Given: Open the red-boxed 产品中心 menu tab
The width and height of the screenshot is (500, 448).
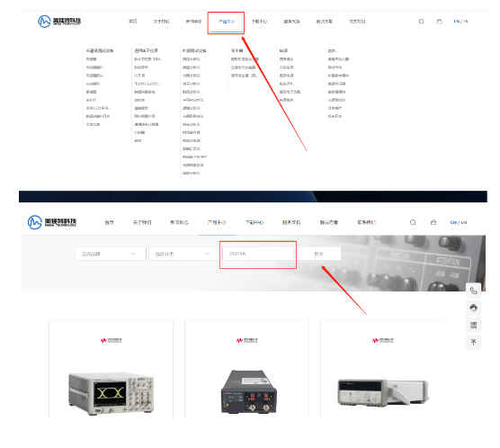Looking at the screenshot, I should [226, 22].
